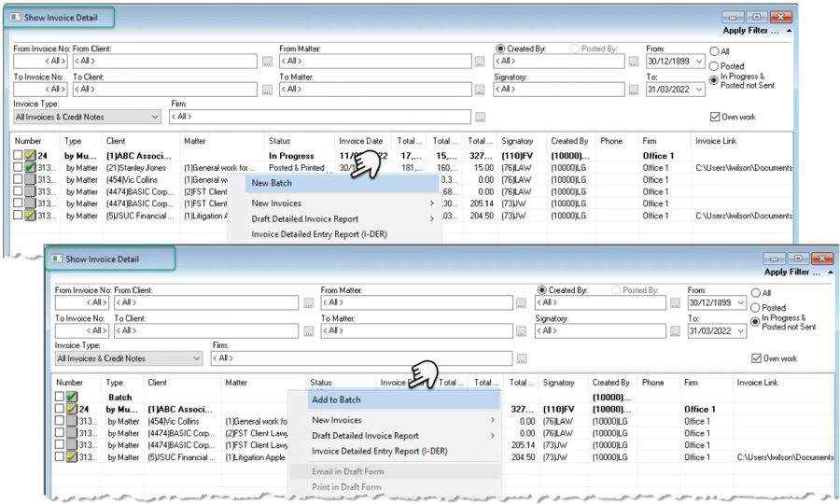840x504 pixels.
Task: Click green tick icon on Batch row
Action: coord(71,397)
